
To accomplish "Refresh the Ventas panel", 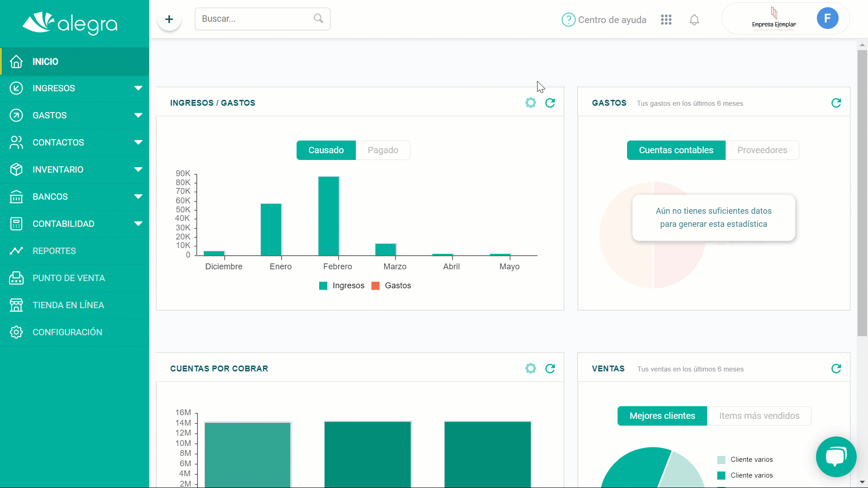I will click(x=836, y=369).
